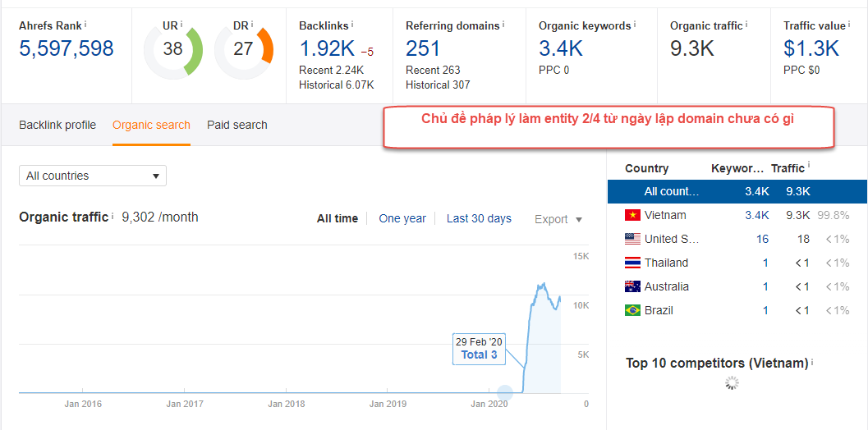The image size is (868, 430).
Task: Click the 29 Feb '20 chart point
Action: pyautogui.click(x=505, y=393)
